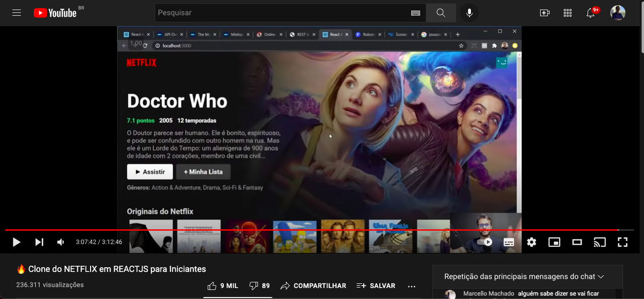Click the extensions puzzle icon in recorded browser
Screen dimensions: 644x299
pos(494,46)
